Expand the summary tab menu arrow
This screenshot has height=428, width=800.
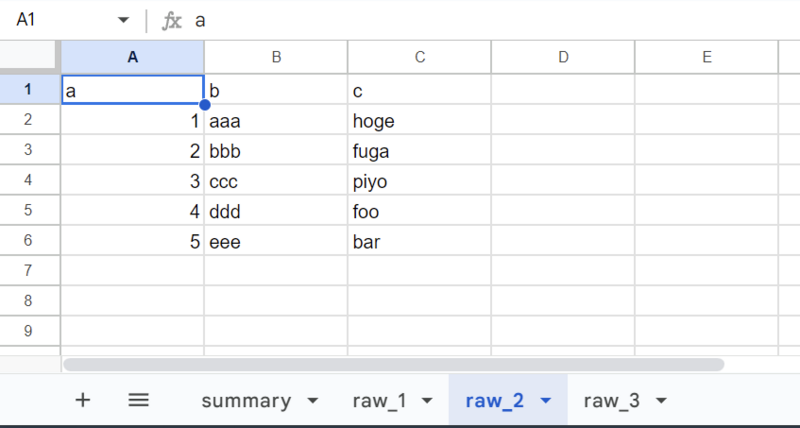[313, 401]
